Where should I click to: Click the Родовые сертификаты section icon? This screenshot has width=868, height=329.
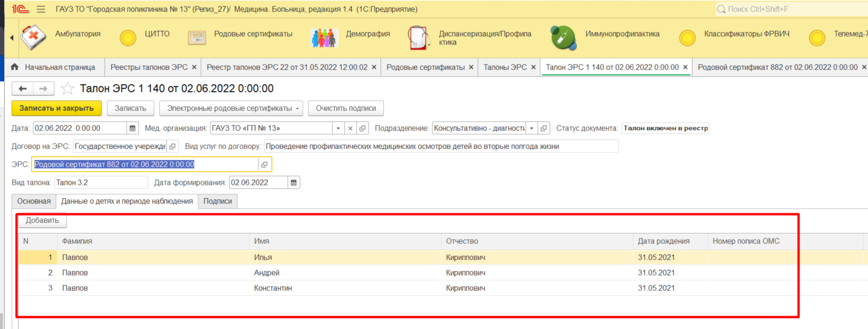[x=197, y=38]
